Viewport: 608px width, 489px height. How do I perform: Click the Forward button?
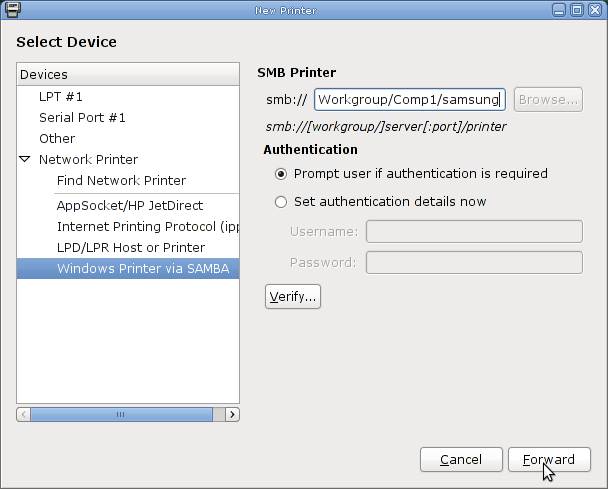[549, 460]
